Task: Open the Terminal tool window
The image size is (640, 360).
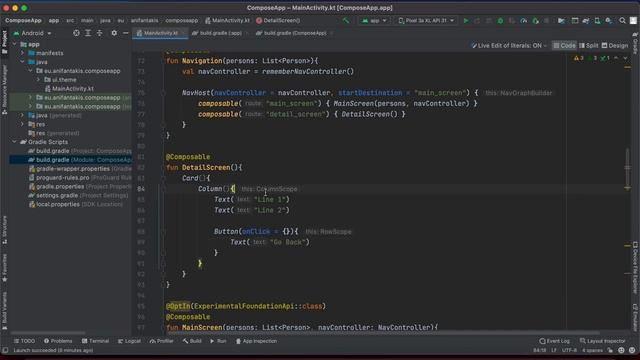Action: 95,341
